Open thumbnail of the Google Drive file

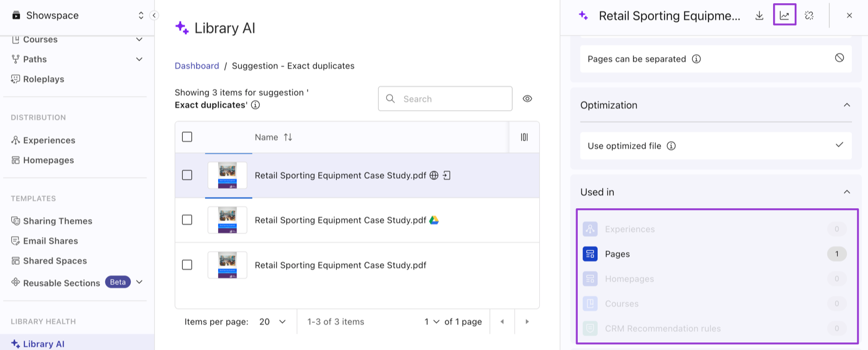(x=227, y=220)
